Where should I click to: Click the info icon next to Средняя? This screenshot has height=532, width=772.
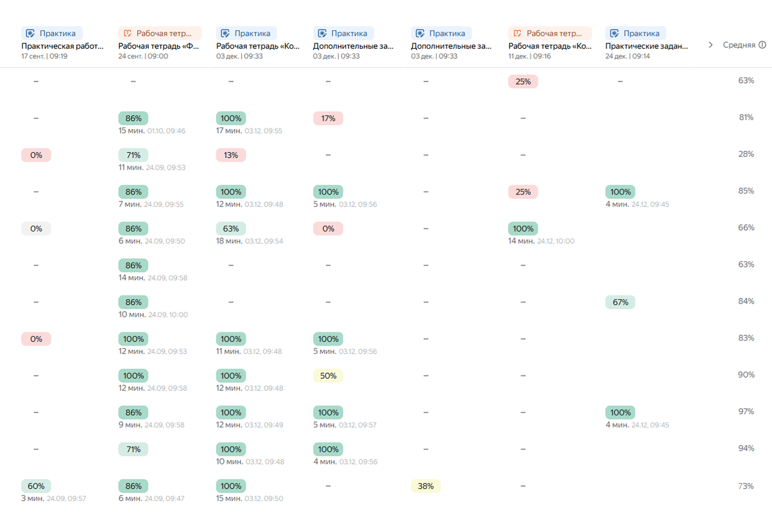(x=762, y=45)
